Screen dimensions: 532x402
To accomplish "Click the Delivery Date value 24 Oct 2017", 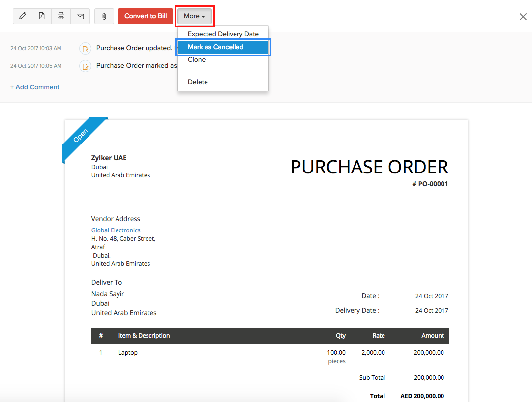I will [x=432, y=311].
